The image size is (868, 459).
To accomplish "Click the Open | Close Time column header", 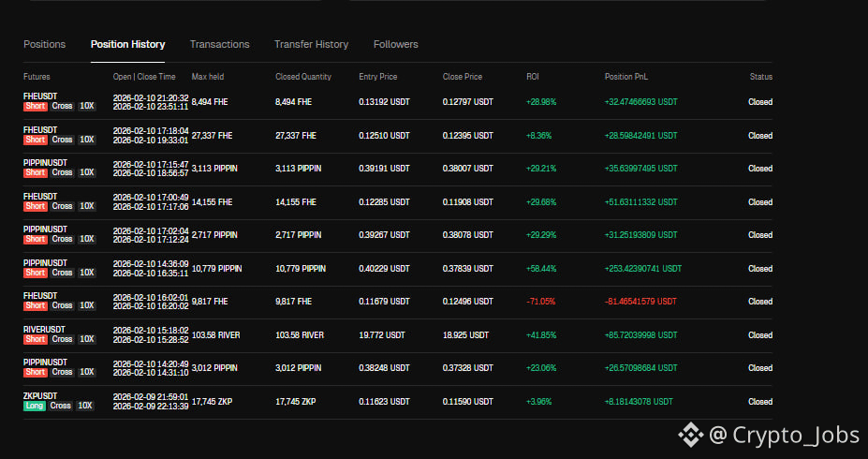I will pyautogui.click(x=143, y=76).
